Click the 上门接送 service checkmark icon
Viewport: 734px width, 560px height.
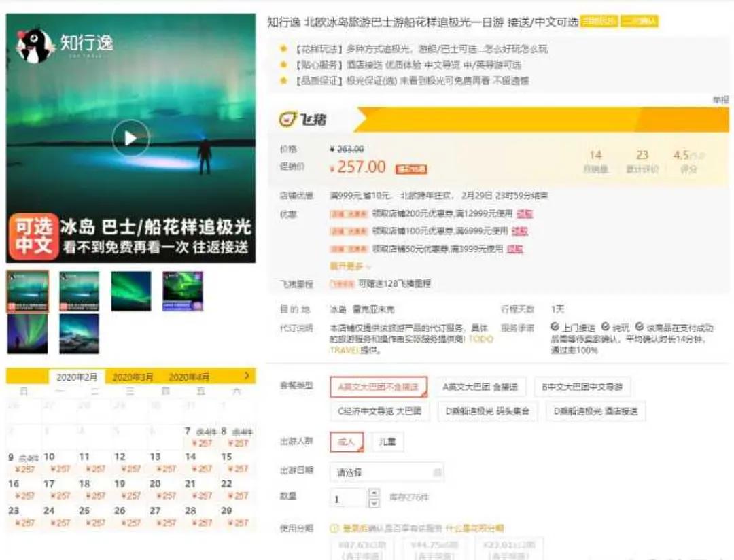coord(555,327)
